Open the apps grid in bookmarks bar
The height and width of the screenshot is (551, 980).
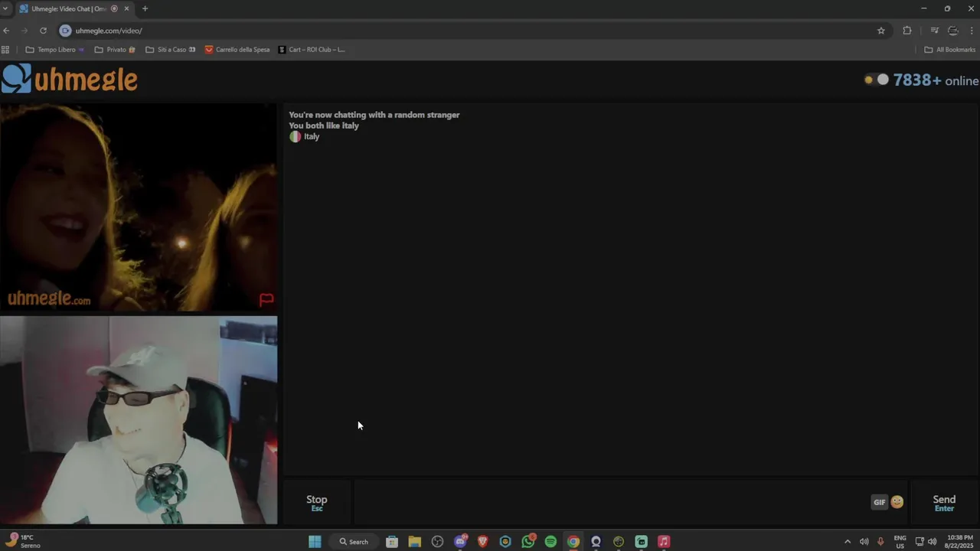[x=5, y=50]
